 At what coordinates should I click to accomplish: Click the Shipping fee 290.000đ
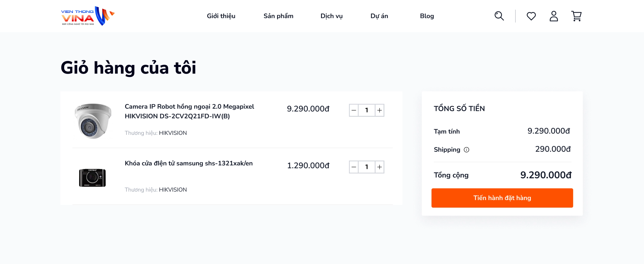pos(553,149)
